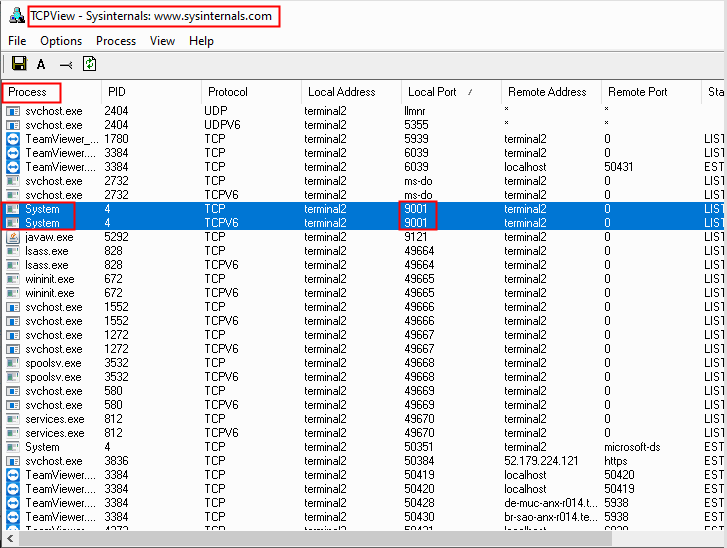Image resolution: width=727 pixels, height=548 pixels.
Task: Click the TCPView application title bar icon
Action: (x=17, y=15)
